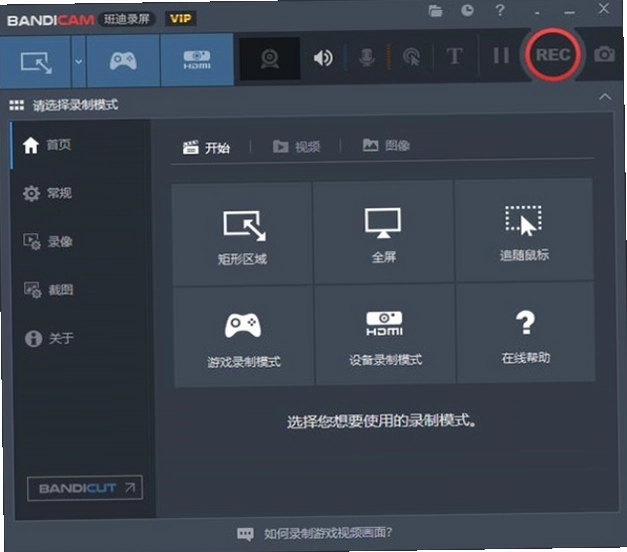Click the BANDICUT link button
The image size is (627, 552).
pyautogui.click(x=85, y=488)
